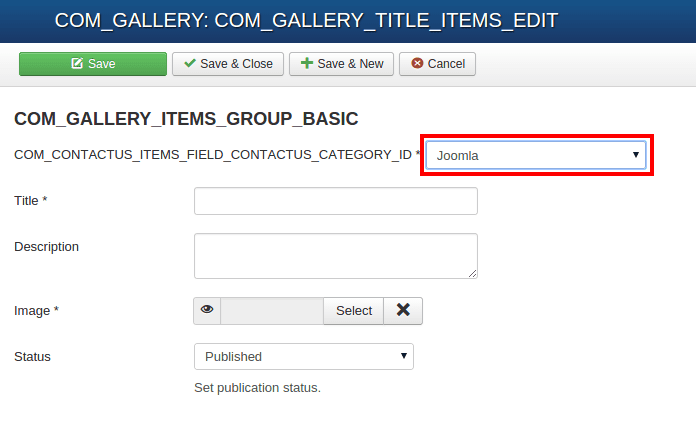Viewport: 696px width, 443px height.
Task: Click Save & Close button
Action: coord(228,64)
